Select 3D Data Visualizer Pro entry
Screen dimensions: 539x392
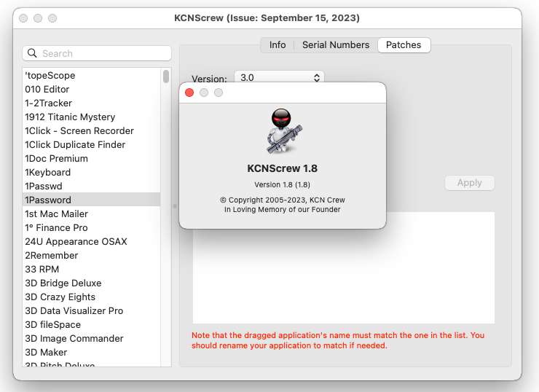92,310
